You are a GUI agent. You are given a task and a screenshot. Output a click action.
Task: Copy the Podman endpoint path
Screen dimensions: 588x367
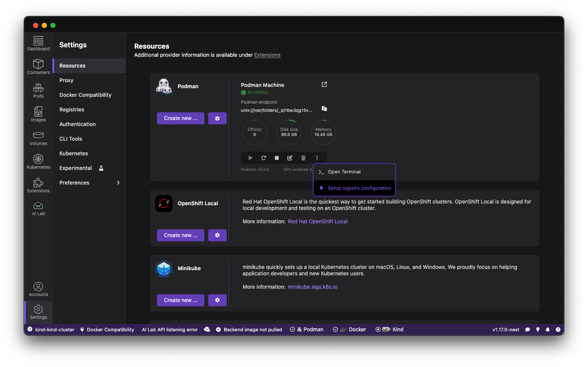coord(324,109)
